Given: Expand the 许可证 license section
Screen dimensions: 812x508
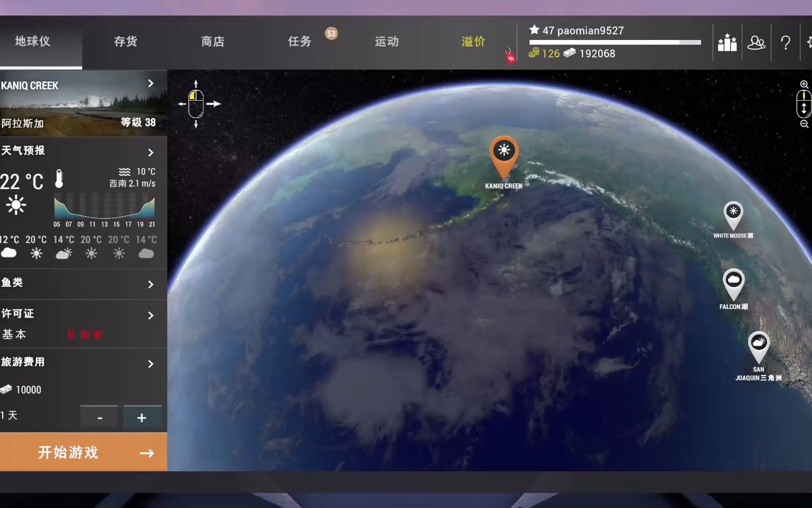Looking at the screenshot, I should (150, 315).
